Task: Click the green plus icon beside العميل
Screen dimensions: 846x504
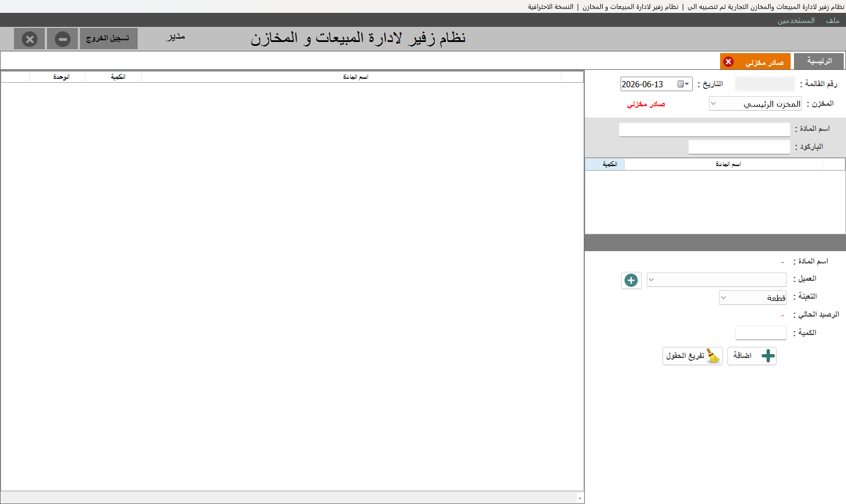Action: pyautogui.click(x=631, y=280)
